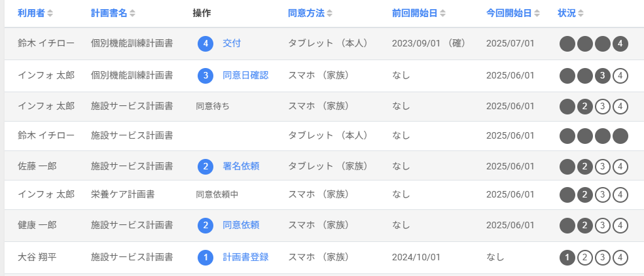Sort by the 状況 column header
Screen dimensions: 644x276
point(571,13)
